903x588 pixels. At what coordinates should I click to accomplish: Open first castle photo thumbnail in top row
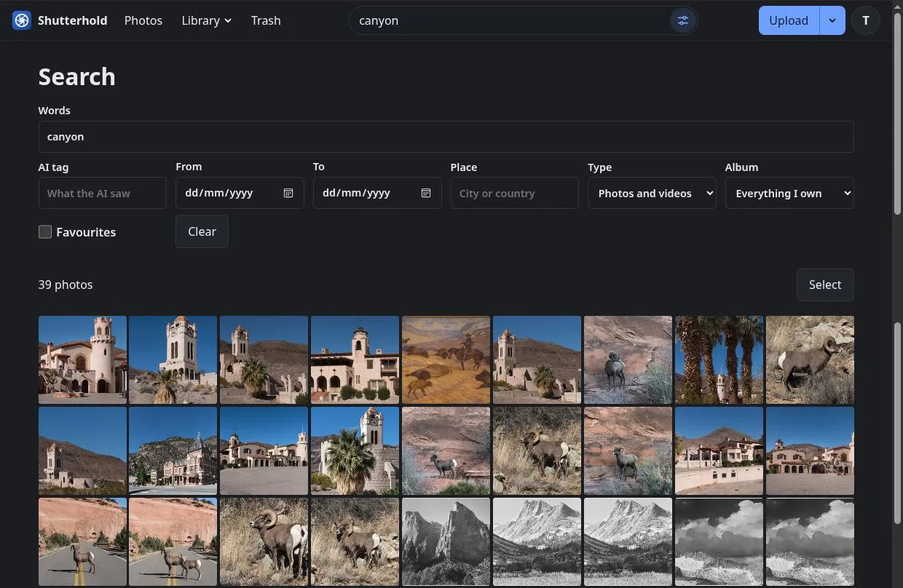[x=82, y=359]
